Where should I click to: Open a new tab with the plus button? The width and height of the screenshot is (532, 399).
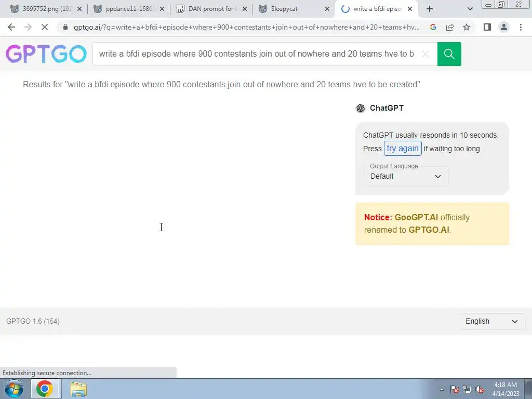pyautogui.click(x=430, y=9)
